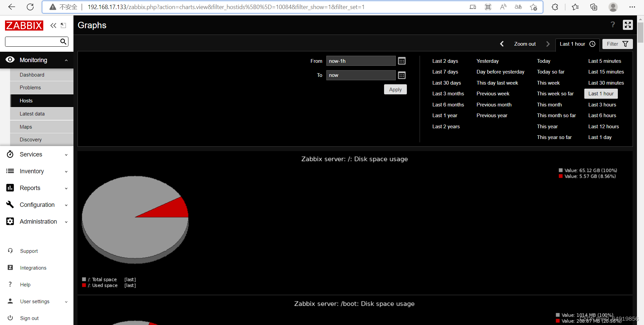Open the Support link

pyautogui.click(x=29, y=251)
